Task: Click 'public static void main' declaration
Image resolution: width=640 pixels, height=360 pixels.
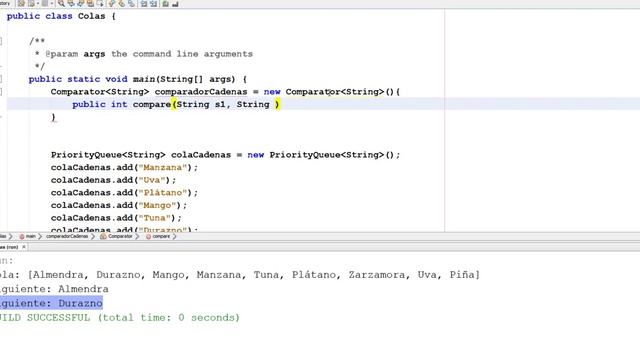Action: [138, 79]
